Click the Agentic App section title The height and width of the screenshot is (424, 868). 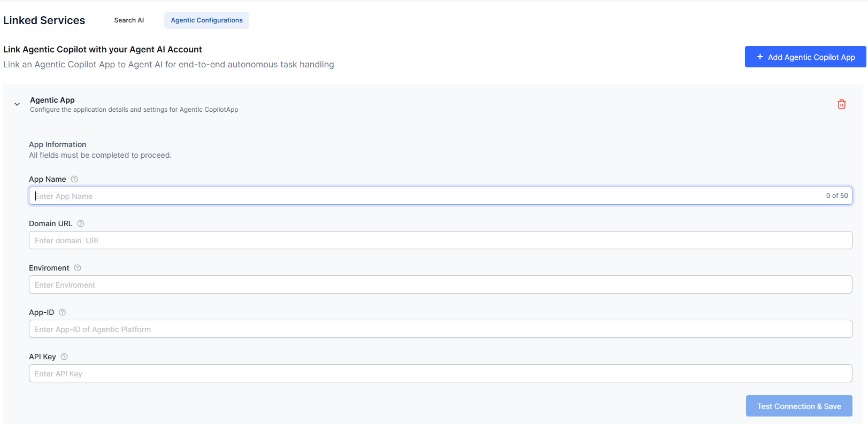pos(52,100)
